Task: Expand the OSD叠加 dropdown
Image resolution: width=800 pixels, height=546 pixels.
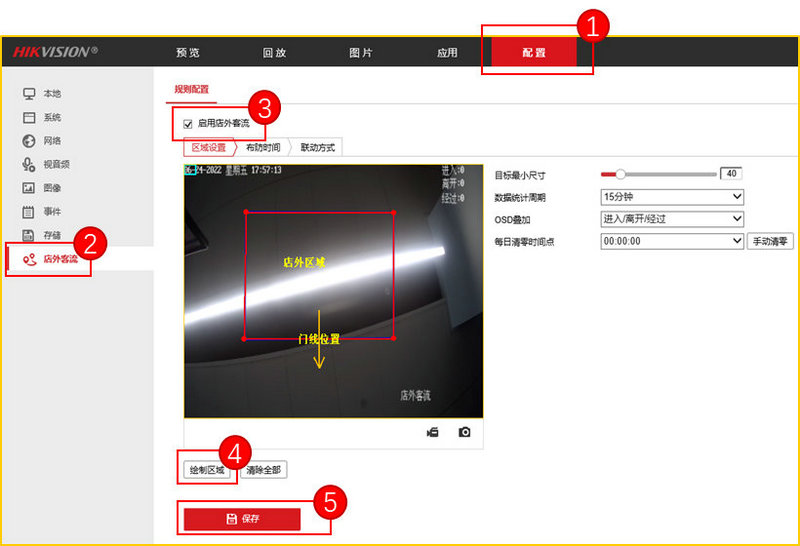Action: pyautogui.click(x=672, y=219)
